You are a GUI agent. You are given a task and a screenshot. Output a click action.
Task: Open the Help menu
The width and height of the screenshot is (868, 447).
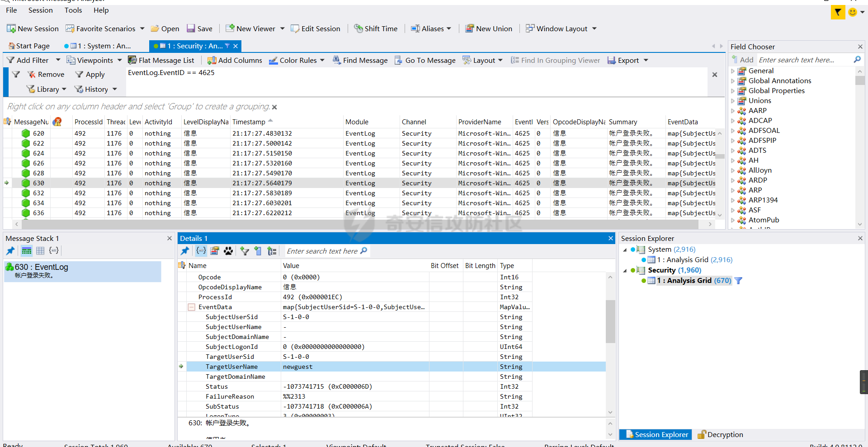(x=101, y=10)
